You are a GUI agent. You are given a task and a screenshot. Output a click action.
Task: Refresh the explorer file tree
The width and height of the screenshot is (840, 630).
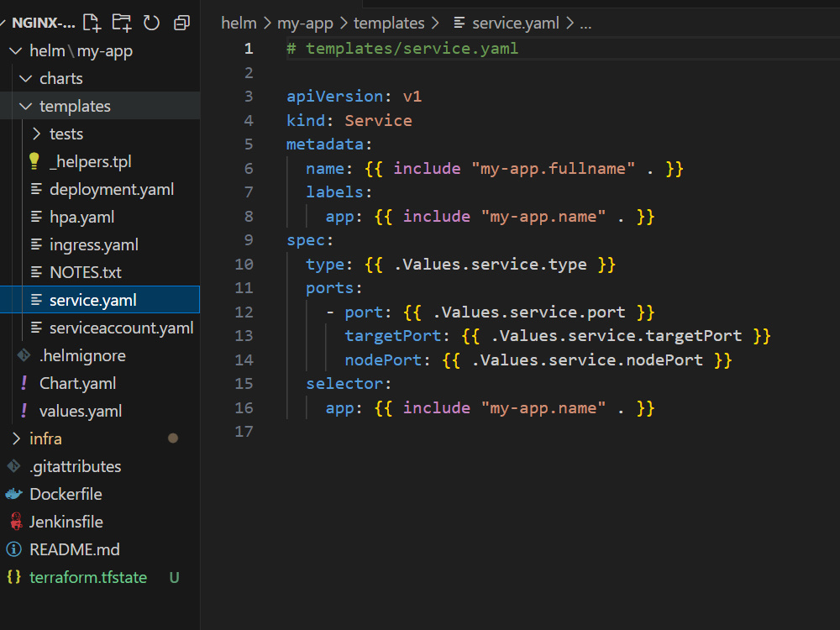click(x=151, y=23)
